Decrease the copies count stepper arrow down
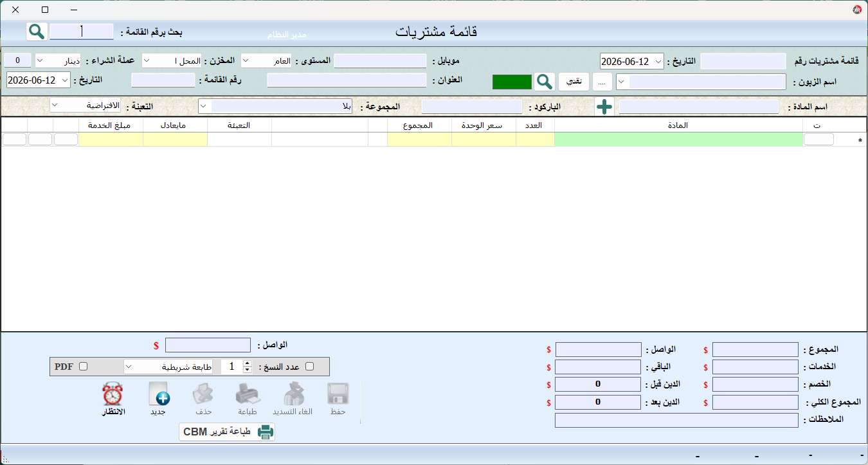This screenshot has width=868, height=465. [x=248, y=370]
